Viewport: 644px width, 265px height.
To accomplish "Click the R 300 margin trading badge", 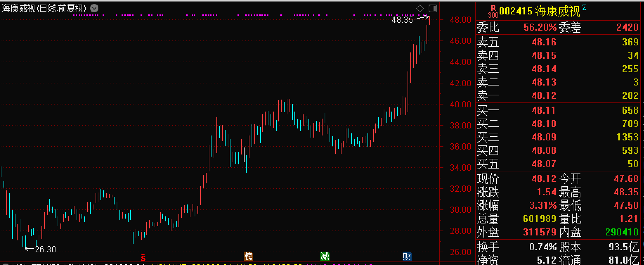I will [x=493, y=12].
